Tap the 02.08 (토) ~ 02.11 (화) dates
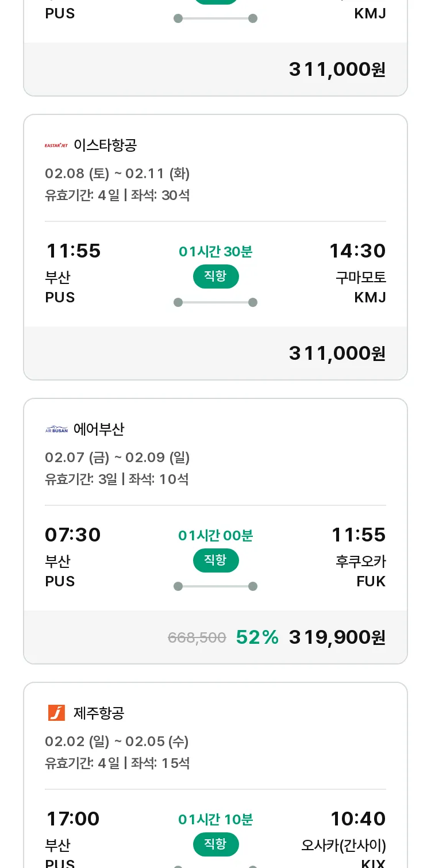The image size is (431, 868). coord(117,174)
